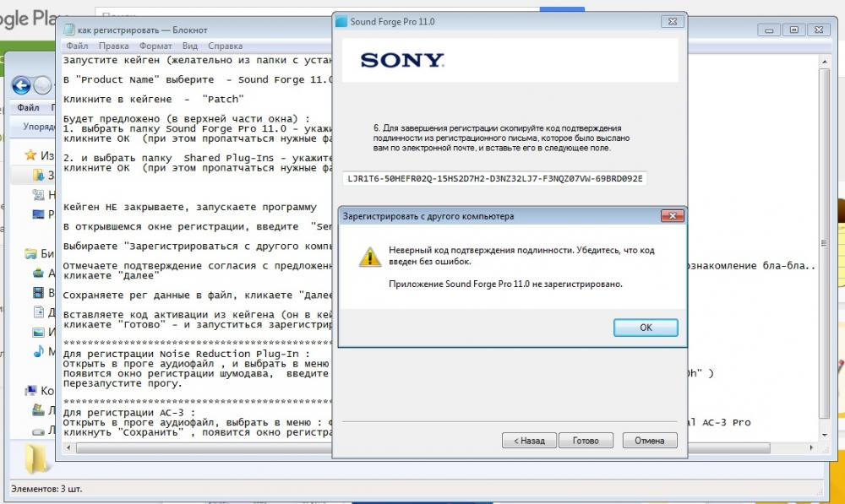This screenshot has height=504, width=845.
Task: Open the Формат menu in Notepad
Action: point(155,46)
